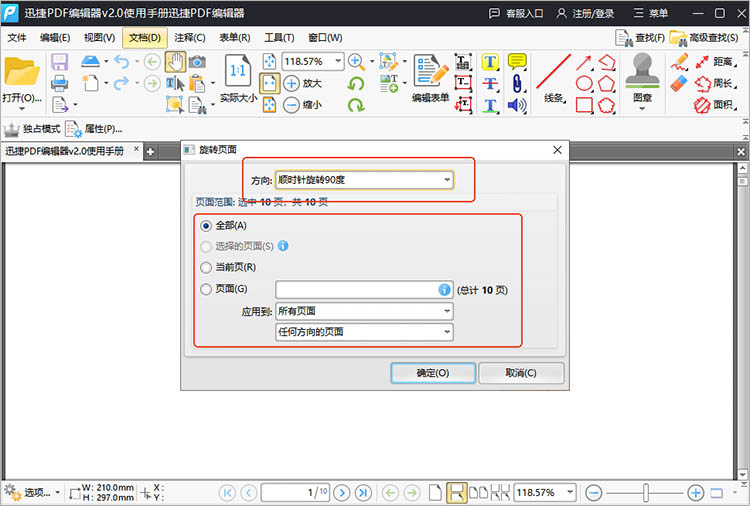
Task: Open the 视图(V) menu
Action: tap(99, 38)
